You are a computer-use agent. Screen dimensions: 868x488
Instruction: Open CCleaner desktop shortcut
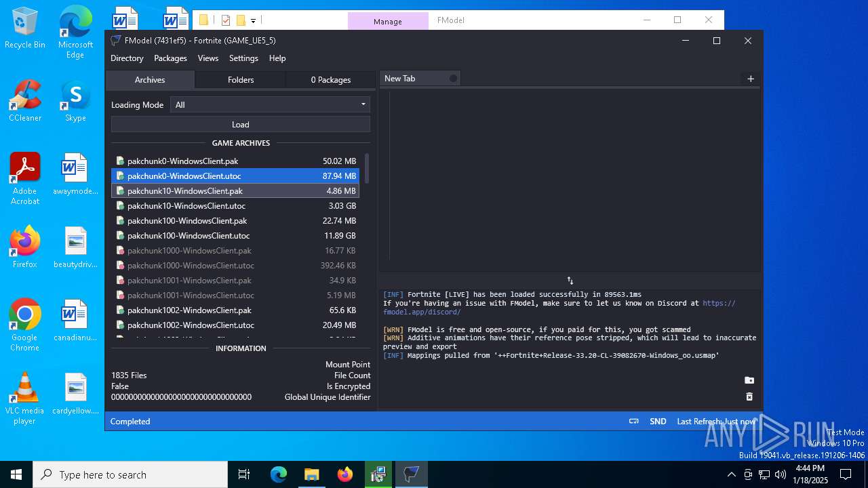pyautogui.click(x=25, y=100)
